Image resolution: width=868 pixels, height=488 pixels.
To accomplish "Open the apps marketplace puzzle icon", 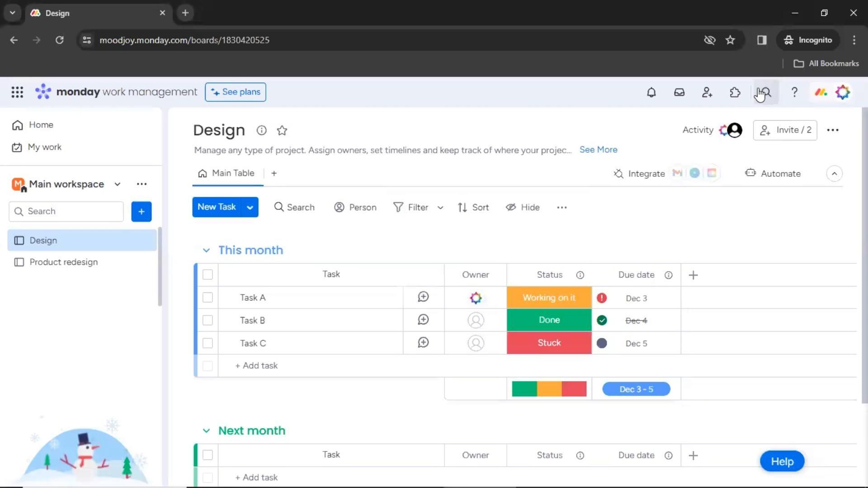I will [735, 92].
